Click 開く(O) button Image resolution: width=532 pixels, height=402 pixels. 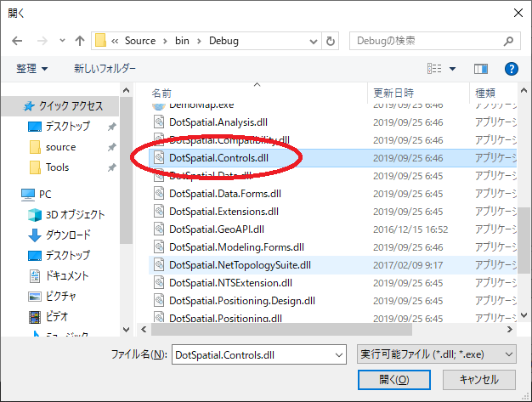(x=394, y=380)
